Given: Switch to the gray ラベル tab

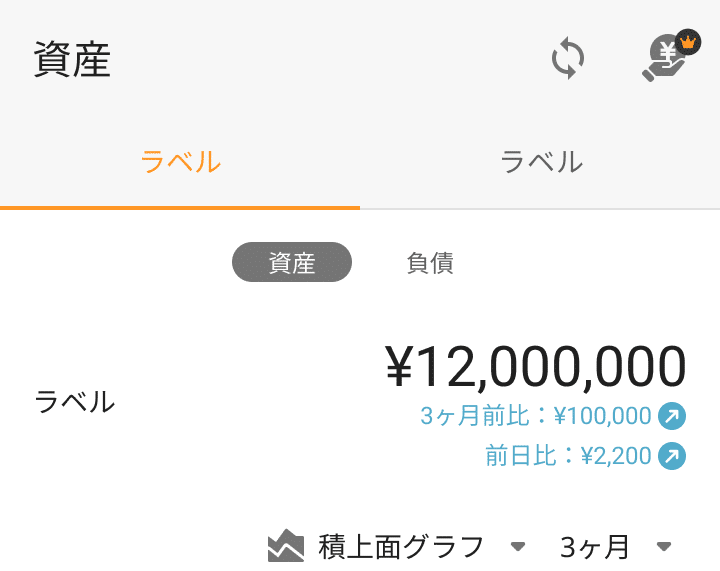Looking at the screenshot, I should pyautogui.click(x=541, y=161).
